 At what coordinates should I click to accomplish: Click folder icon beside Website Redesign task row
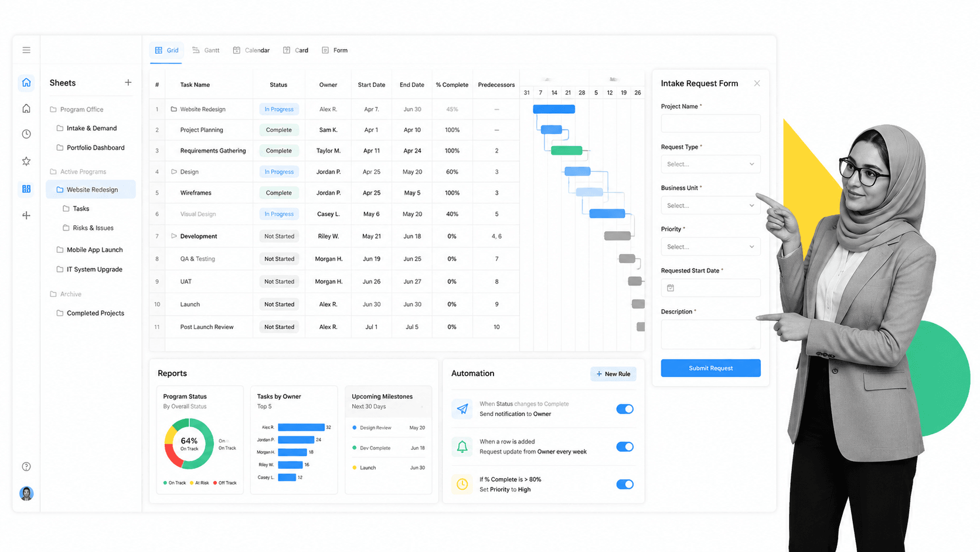(173, 109)
